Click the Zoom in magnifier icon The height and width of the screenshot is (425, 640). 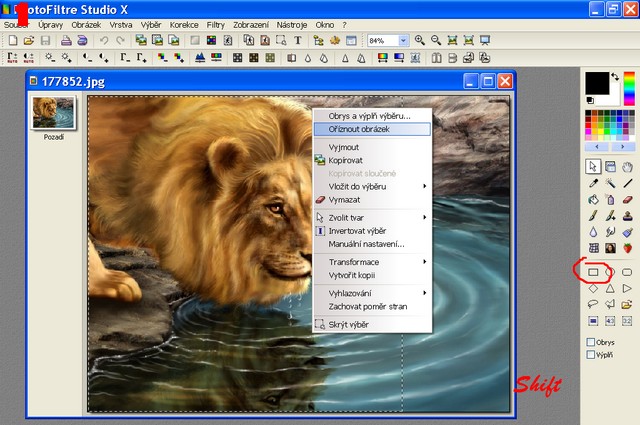pyautogui.click(x=420, y=40)
